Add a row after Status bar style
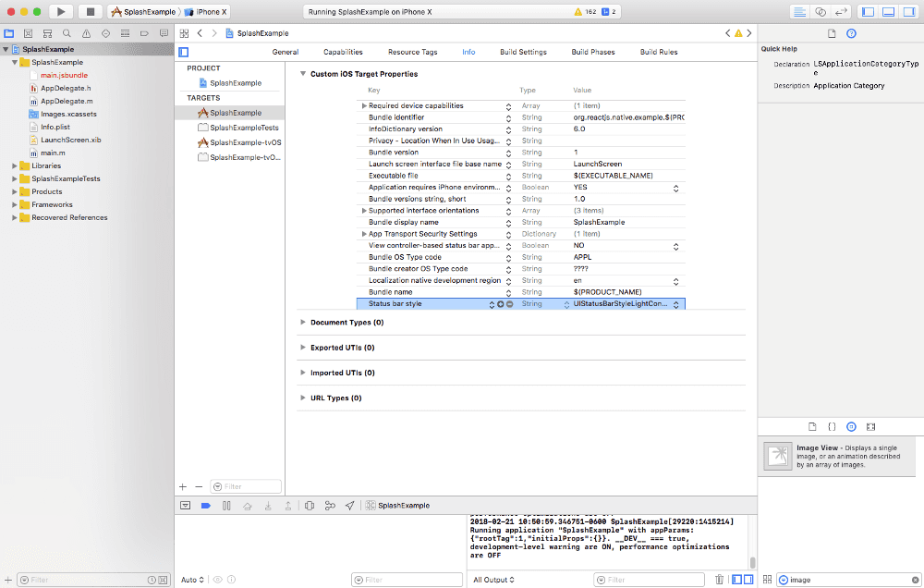The width and height of the screenshot is (924, 588). click(500, 304)
